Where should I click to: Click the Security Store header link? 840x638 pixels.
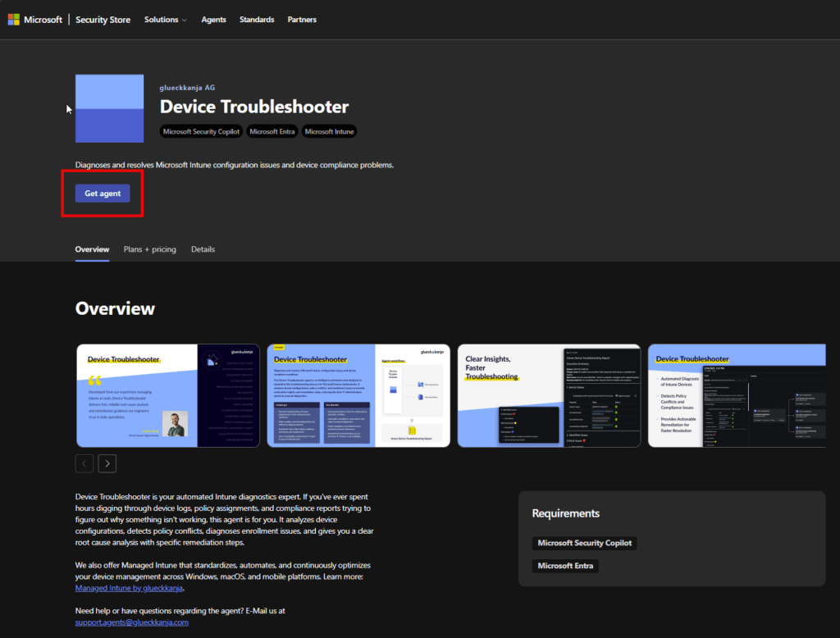tap(103, 20)
